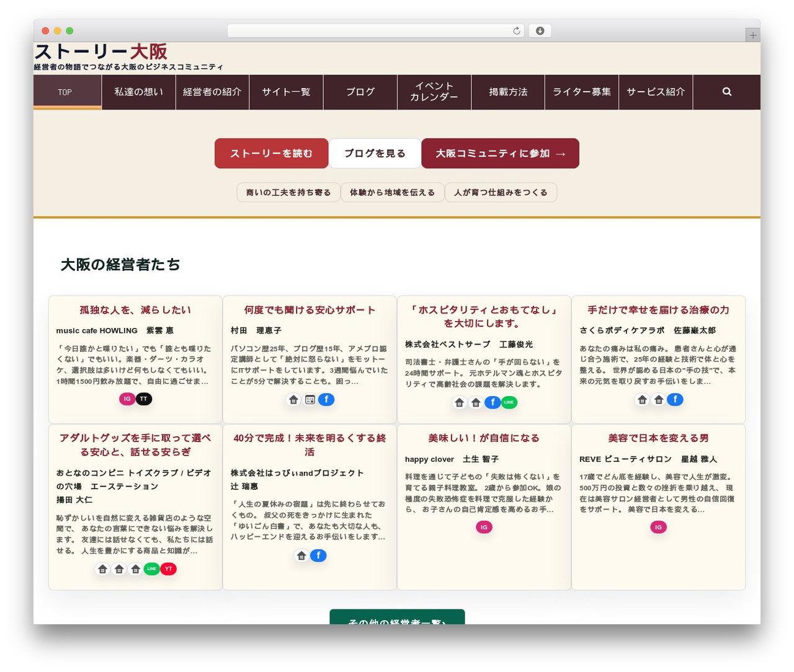Open the 美容で日本を変える男 story title
Screen dimensions: 794x672
658,438
